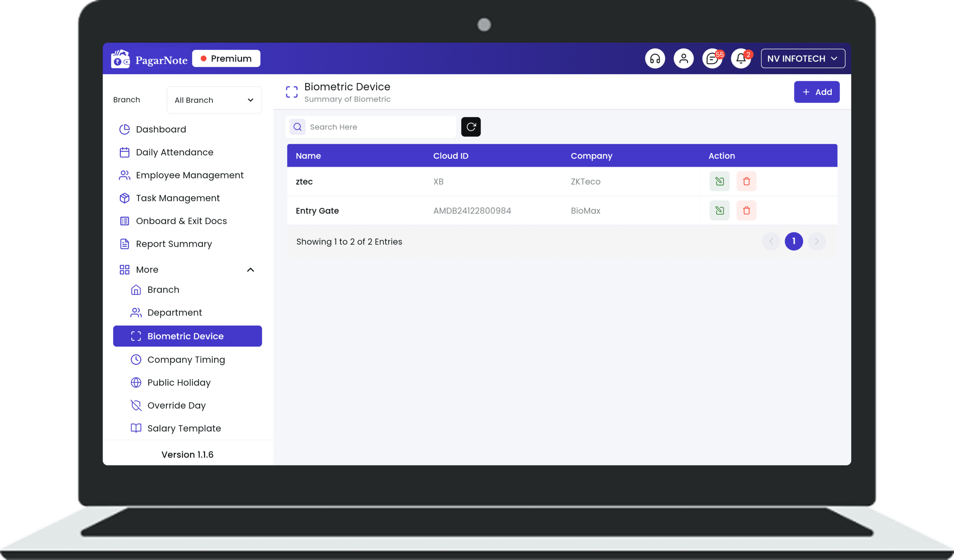This screenshot has height=560, width=954.
Task: Open the user profile icon
Action: pyautogui.click(x=683, y=58)
